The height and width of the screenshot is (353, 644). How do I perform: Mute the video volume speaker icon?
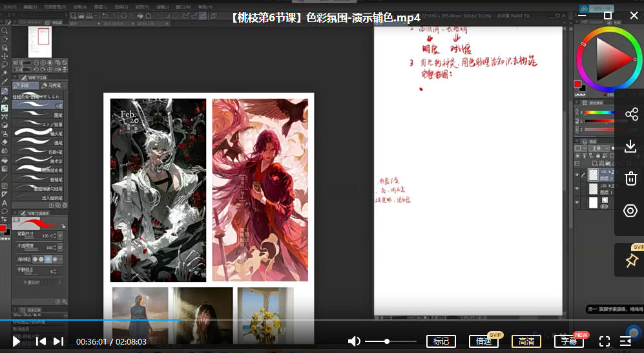coord(354,341)
